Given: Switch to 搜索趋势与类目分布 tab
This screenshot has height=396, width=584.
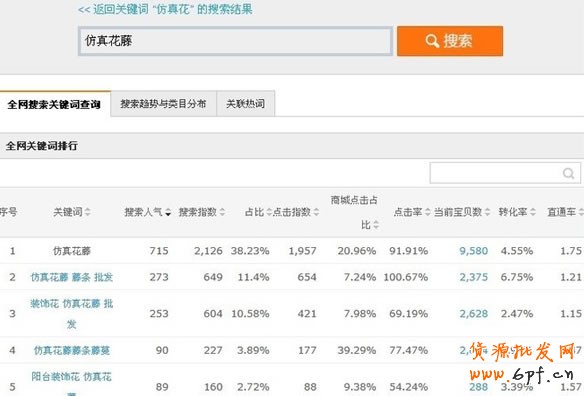Looking at the screenshot, I should [x=164, y=104].
